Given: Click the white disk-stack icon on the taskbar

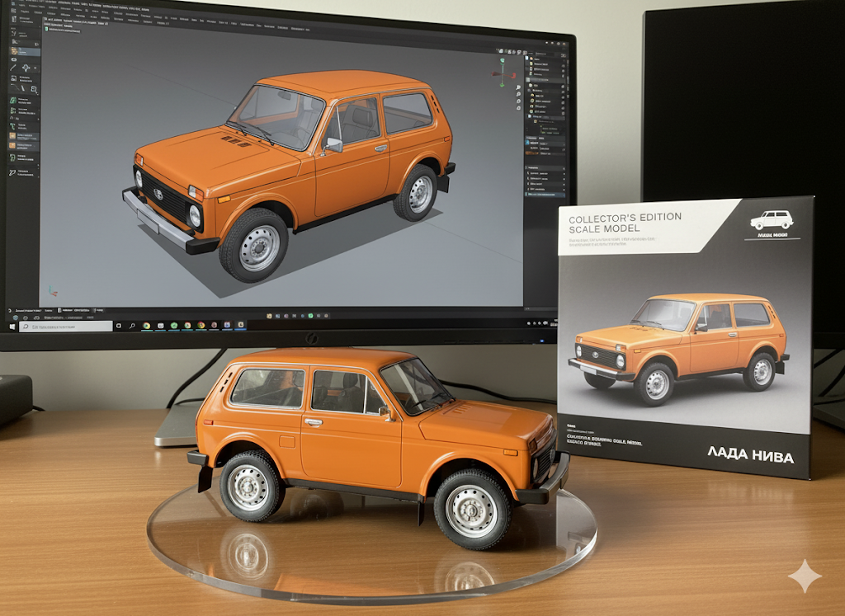Looking at the screenshot, I should (x=161, y=326).
